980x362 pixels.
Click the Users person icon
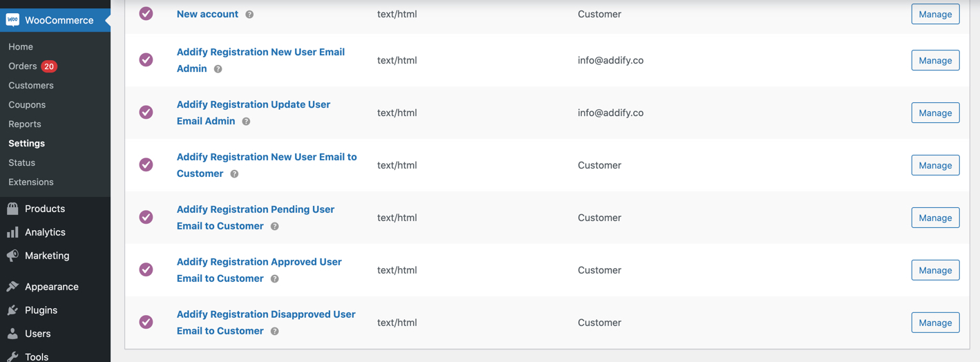pyautogui.click(x=12, y=334)
